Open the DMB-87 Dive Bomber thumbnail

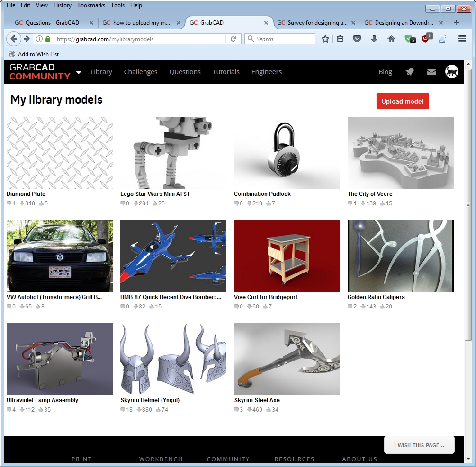[x=173, y=256]
